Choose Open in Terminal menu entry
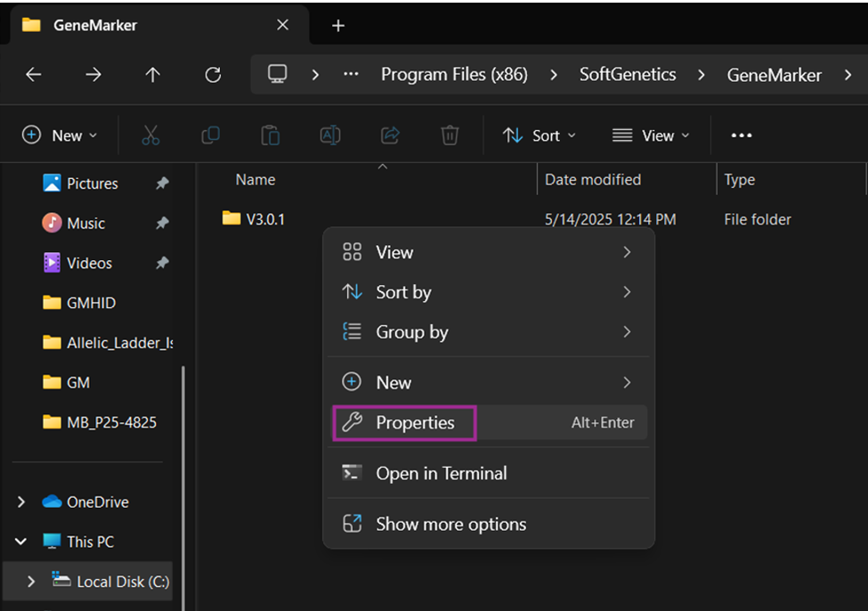The image size is (868, 611). [x=441, y=474]
